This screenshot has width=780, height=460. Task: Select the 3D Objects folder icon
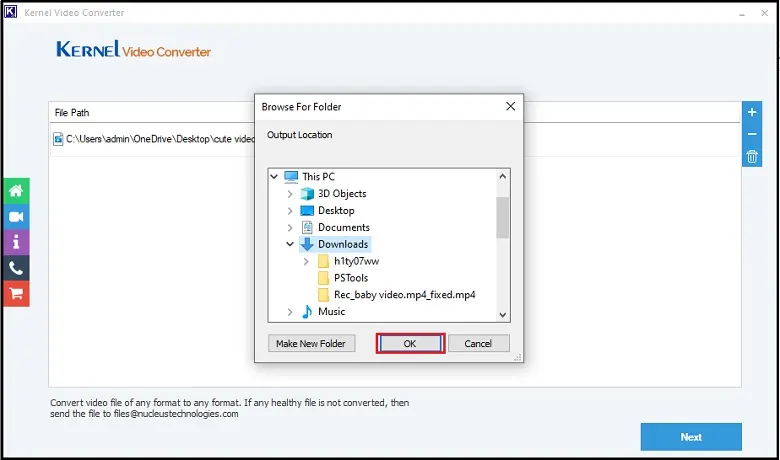click(307, 193)
